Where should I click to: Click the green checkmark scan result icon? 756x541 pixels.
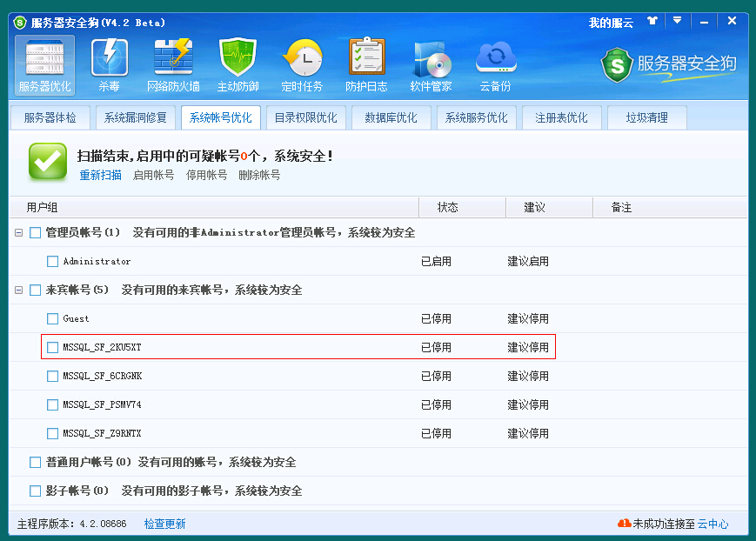pyautogui.click(x=47, y=162)
